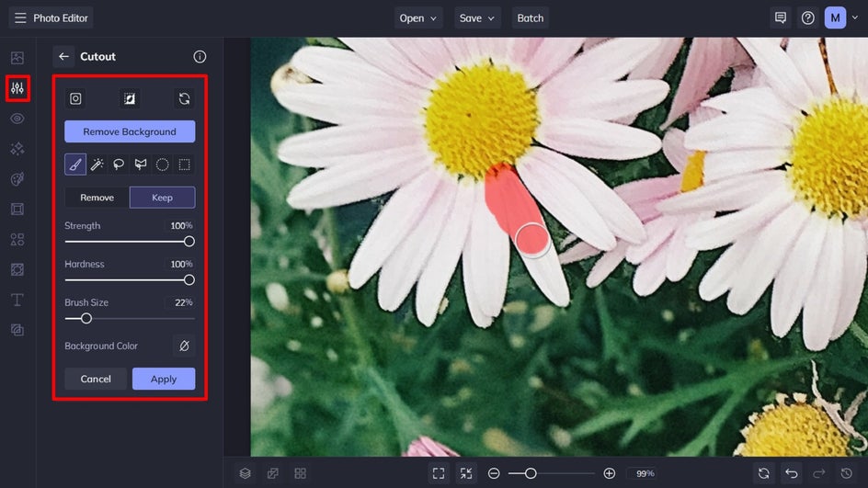The height and width of the screenshot is (488, 868).
Task: Click Remove Background button
Action: (130, 131)
